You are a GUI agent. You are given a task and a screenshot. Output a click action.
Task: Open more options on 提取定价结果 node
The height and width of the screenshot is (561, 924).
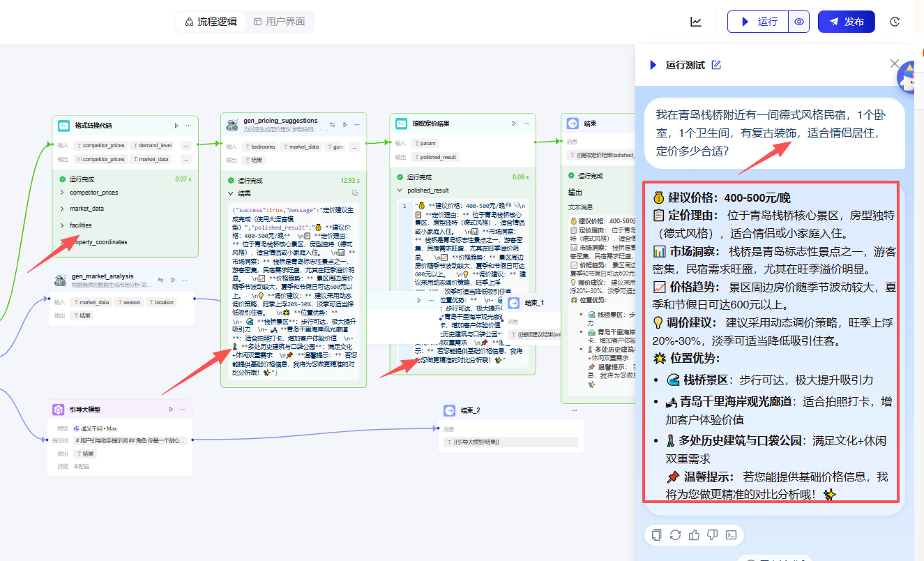pos(527,124)
